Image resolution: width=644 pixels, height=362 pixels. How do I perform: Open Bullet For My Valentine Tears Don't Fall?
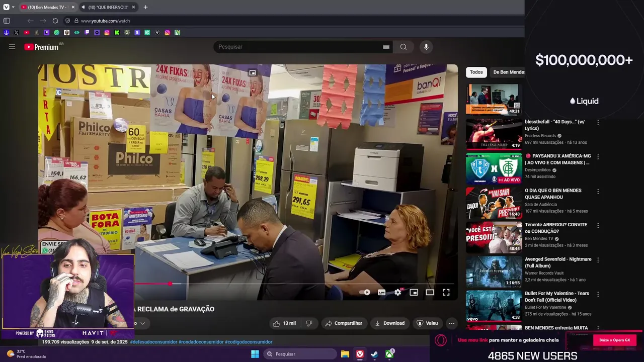pyautogui.click(x=557, y=296)
